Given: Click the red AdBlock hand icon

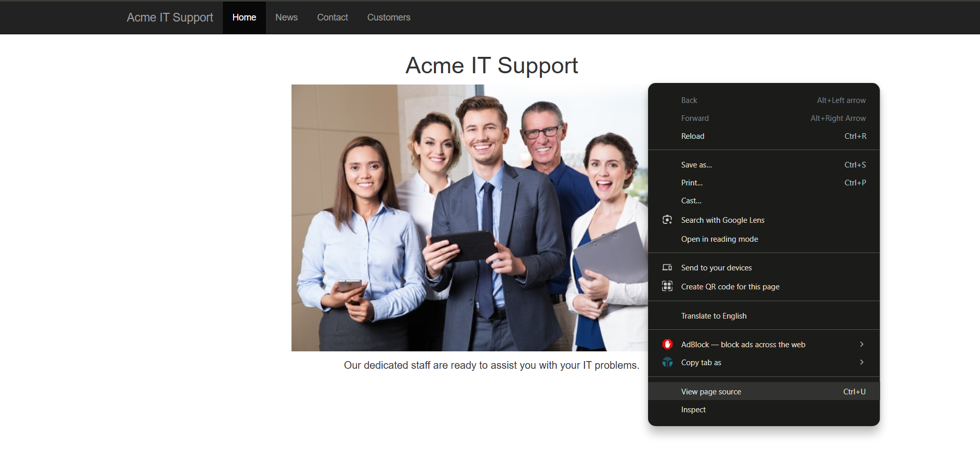Looking at the screenshot, I should click(667, 344).
